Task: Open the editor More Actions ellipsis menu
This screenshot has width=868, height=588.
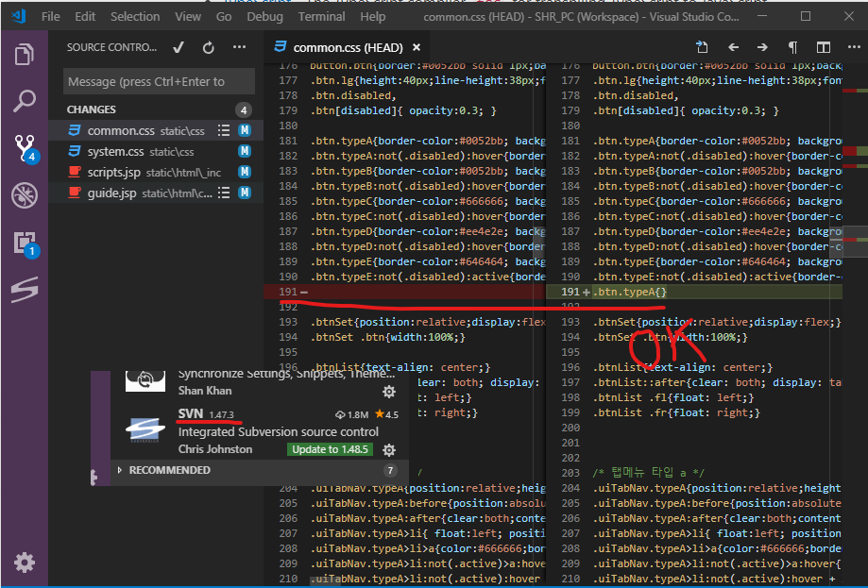Action: [855, 46]
